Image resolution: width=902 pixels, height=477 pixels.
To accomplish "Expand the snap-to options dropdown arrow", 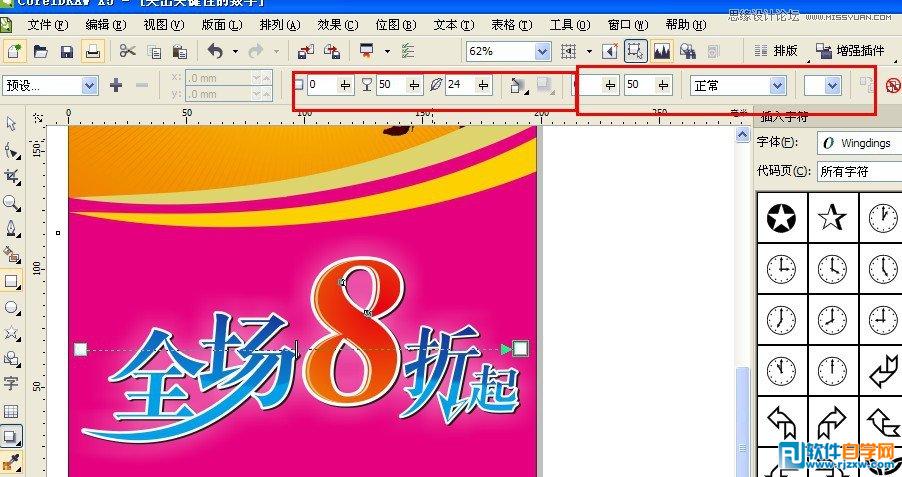I will (x=589, y=52).
